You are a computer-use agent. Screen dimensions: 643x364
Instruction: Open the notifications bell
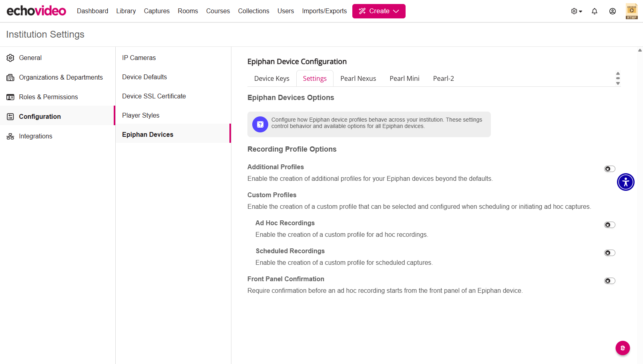pos(595,11)
